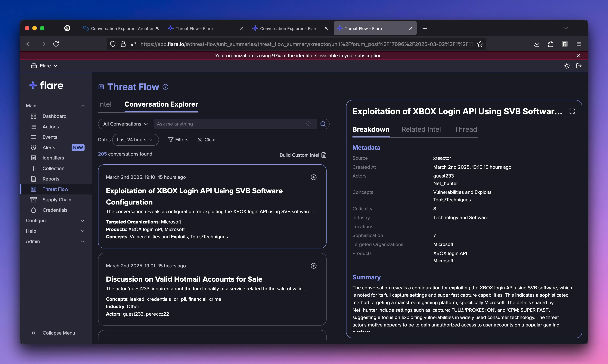Open the browser downloads panel

[x=537, y=44]
